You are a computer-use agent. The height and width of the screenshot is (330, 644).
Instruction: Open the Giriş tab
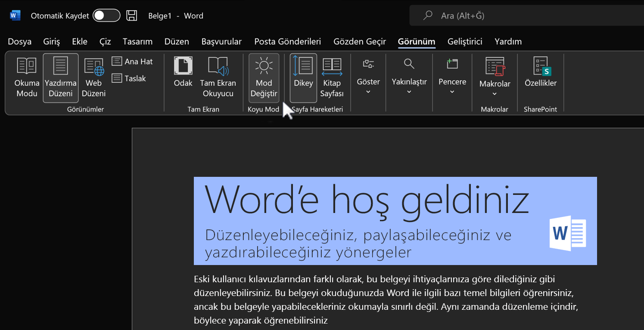[52, 42]
